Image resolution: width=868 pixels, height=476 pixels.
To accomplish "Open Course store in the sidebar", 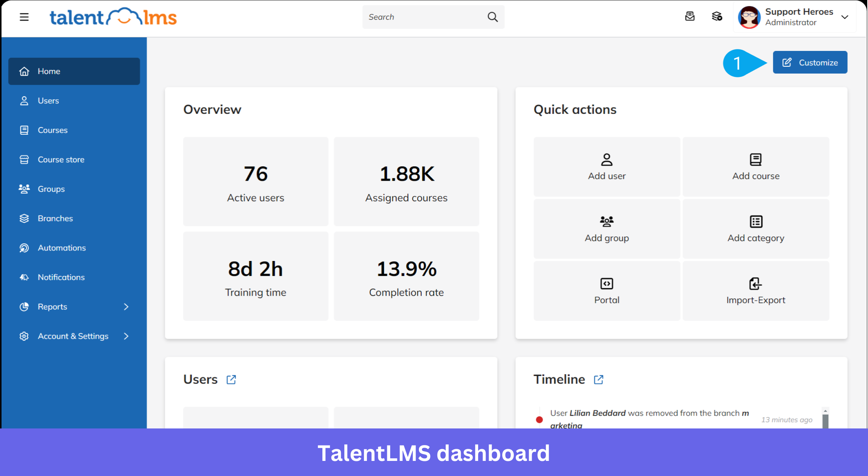I will point(74,160).
